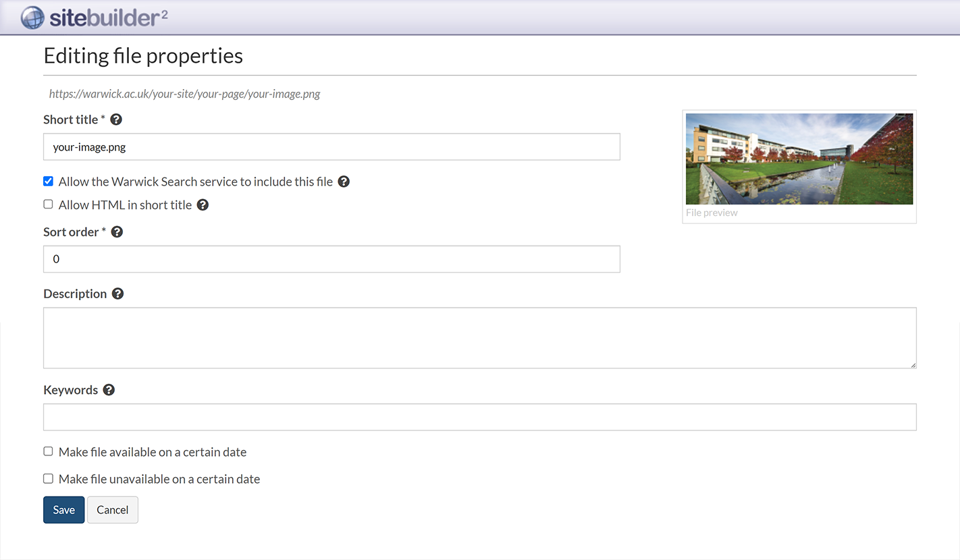Uncheck Allow the Warwick Search service option
960x560 pixels.
(48, 181)
